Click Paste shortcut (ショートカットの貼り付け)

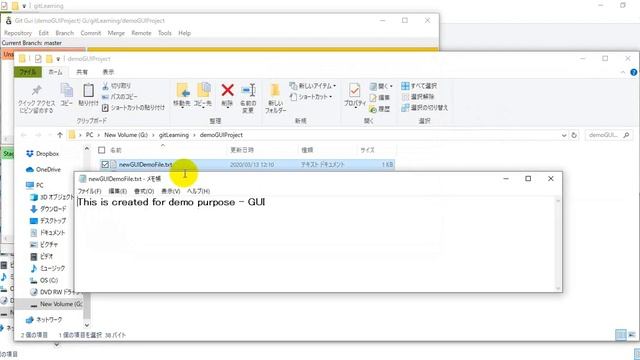point(133,108)
